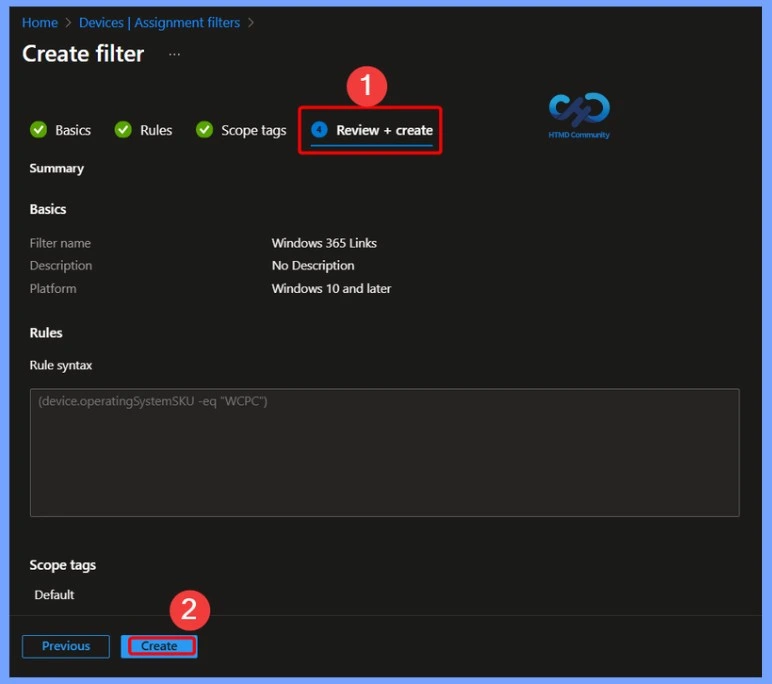Click the 'Filter name' label

(60, 243)
